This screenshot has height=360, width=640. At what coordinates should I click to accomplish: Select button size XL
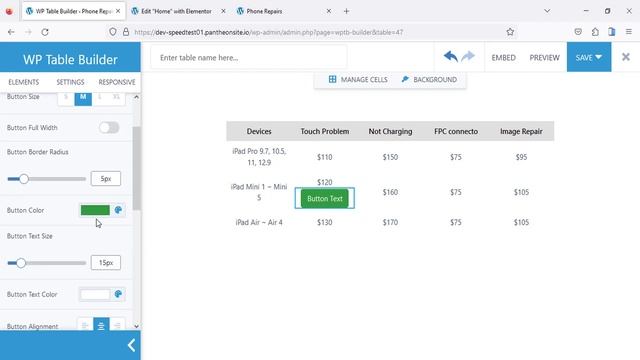point(116,97)
